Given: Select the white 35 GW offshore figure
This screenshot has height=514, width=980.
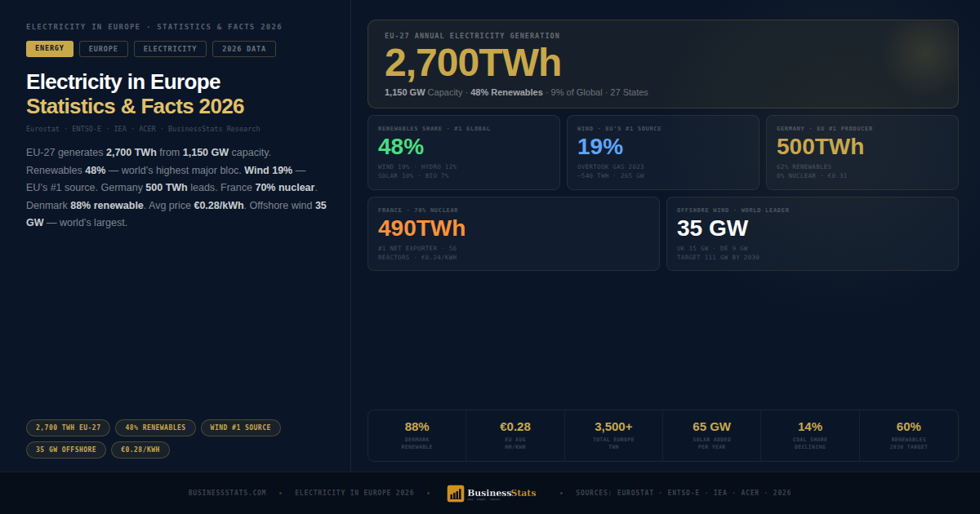Looking at the screenshot, I should pyautogui.click(x=710, y=228).
